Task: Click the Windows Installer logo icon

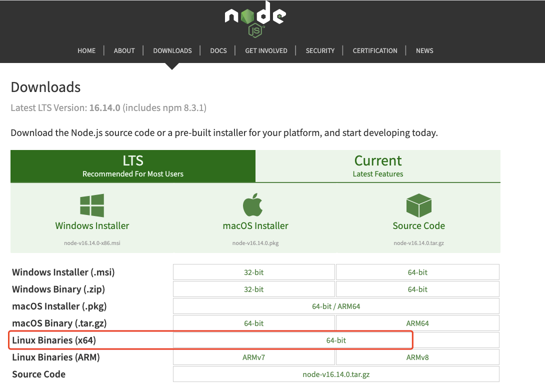Action: (x=92, y=205)
